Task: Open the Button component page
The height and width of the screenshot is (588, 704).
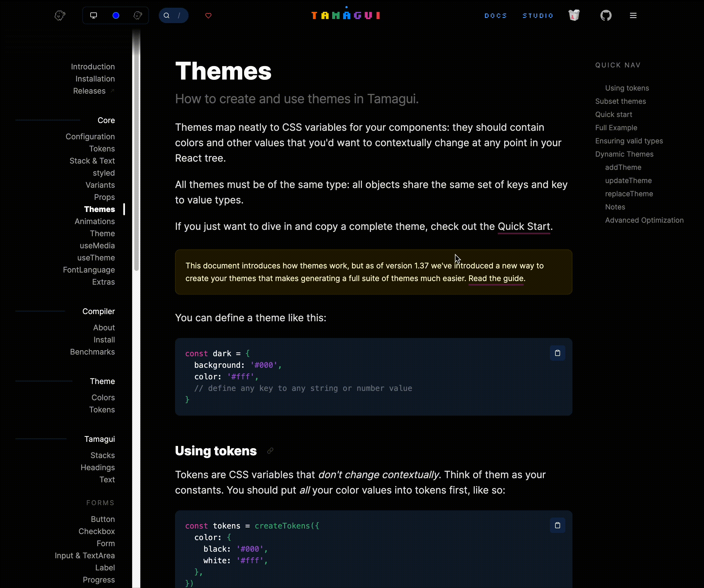Action: (x=103, y=519)
